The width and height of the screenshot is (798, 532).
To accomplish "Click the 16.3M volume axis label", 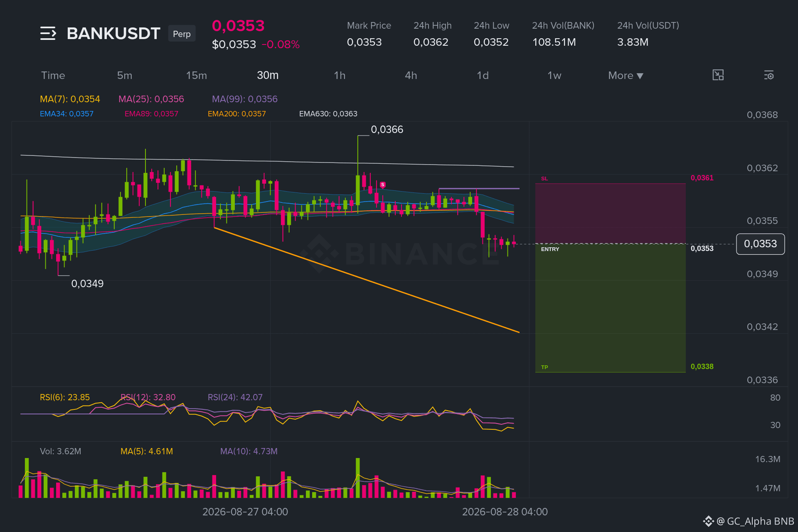I will pos(768,459).
